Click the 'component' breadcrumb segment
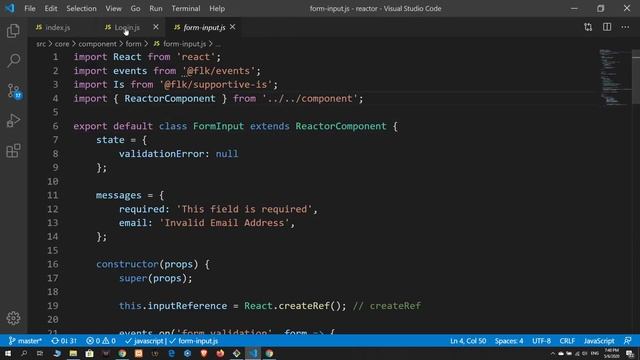The height and width of the screenshot is (360, 640). click(98, 44)
